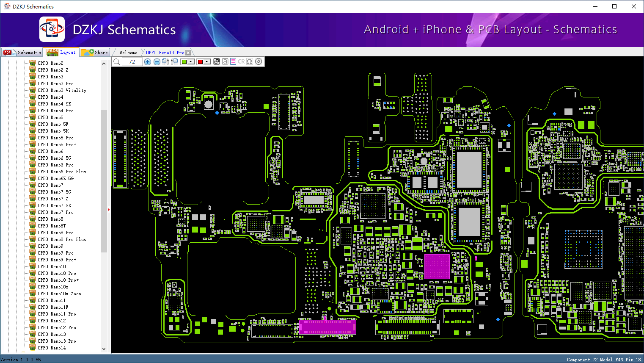Click the magnifier search icon in the layout toolbar

click(117, 62)
